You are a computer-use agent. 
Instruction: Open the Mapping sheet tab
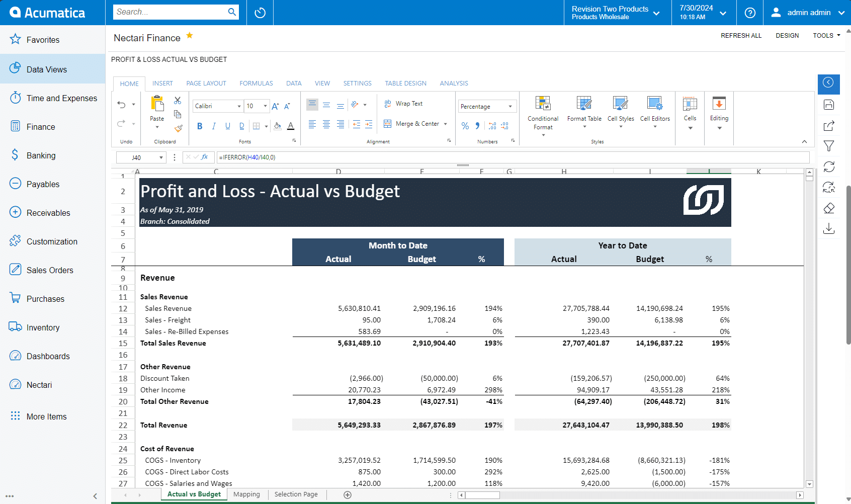pos(246,494)
